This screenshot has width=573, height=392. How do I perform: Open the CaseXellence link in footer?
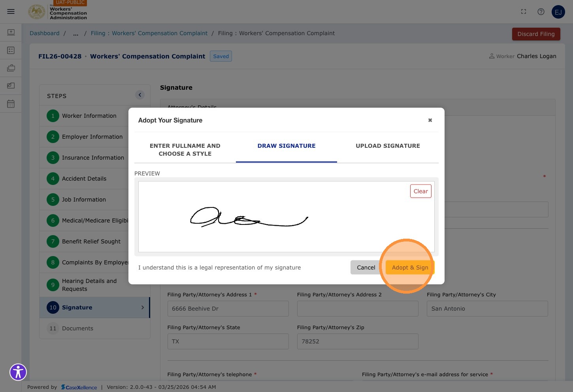79,387
